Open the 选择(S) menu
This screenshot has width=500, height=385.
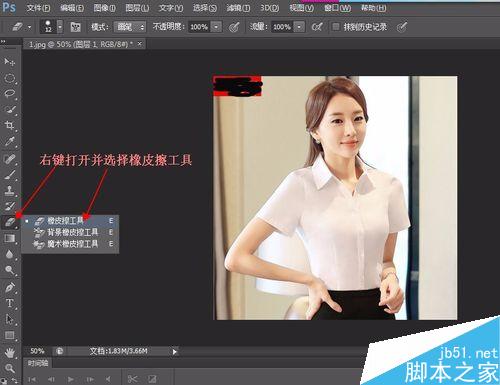tap(205, 7)
